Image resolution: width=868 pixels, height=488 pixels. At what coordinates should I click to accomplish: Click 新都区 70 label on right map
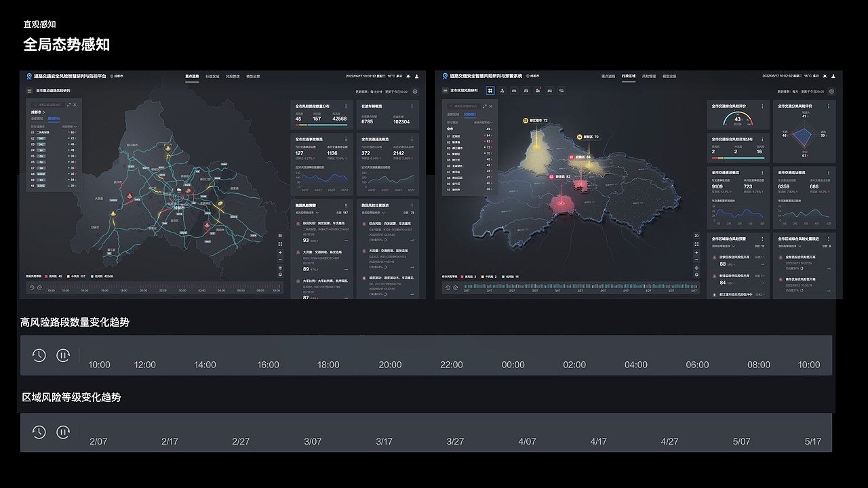coord(588,137)
